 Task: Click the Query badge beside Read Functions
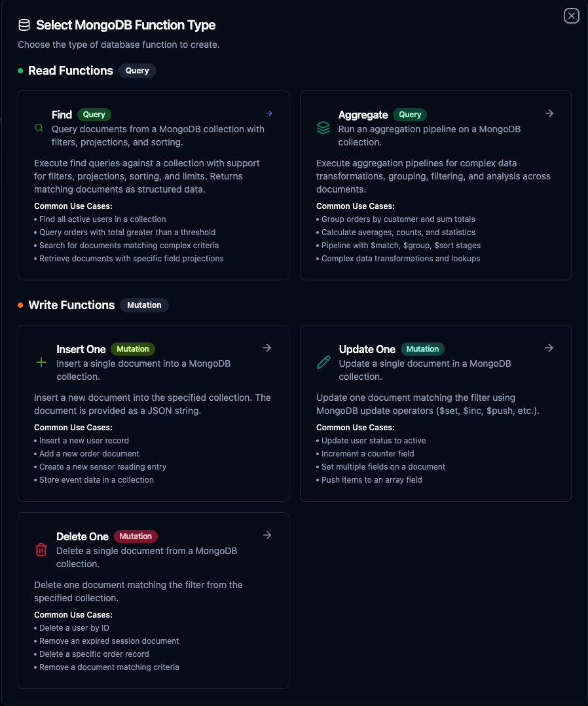[138, 71]
